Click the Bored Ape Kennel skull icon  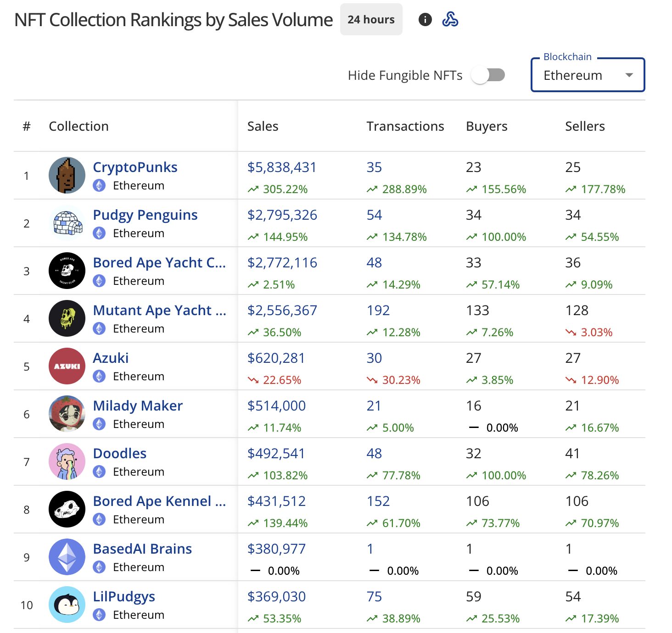67,509
